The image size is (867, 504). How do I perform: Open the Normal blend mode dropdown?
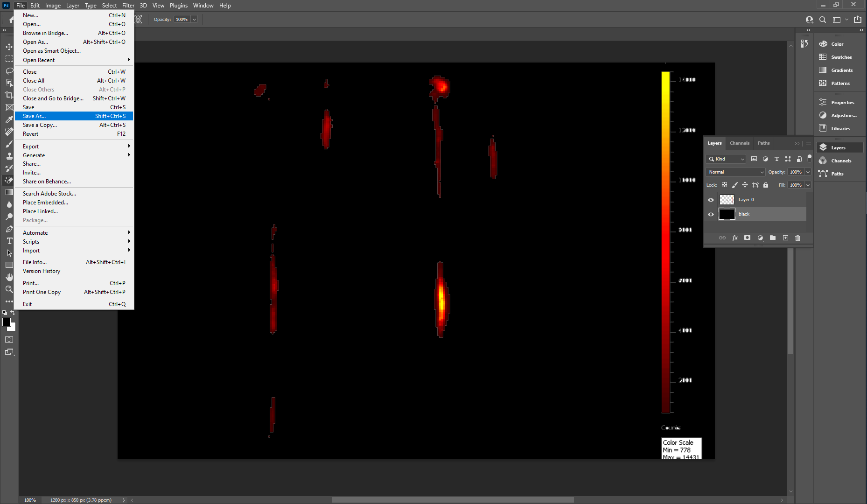click(735, 172)
